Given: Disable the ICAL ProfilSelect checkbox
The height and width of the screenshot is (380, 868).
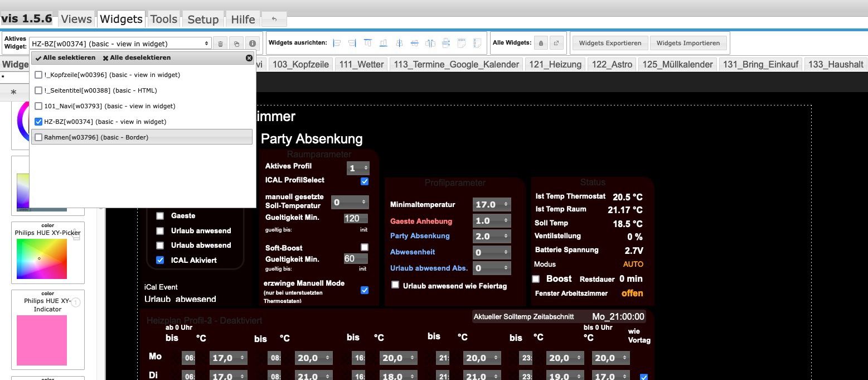Looking at the screenshot, I should click(x=365, y=181).
